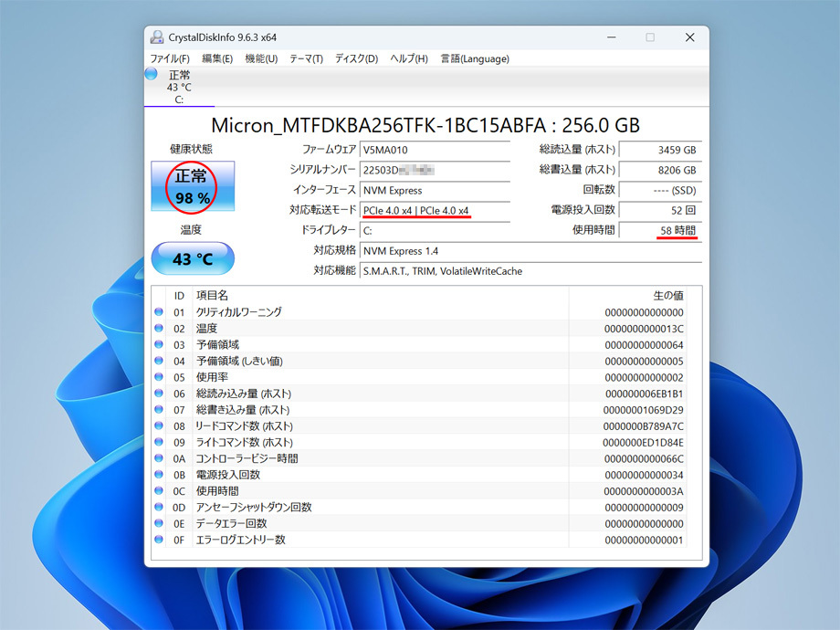The height and width of the screenshot is (630, 840).
Task: Click the 43 °C temperature button
Action: [x=193, y=258]
